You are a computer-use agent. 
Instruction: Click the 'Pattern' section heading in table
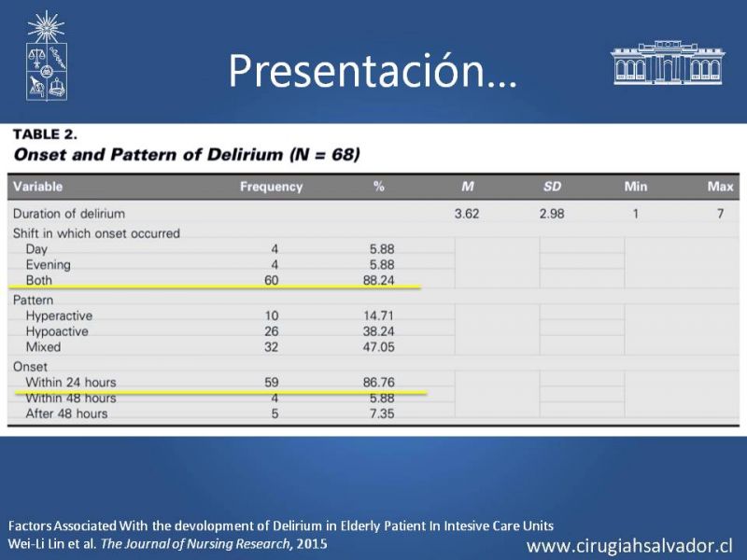point(33,300)
